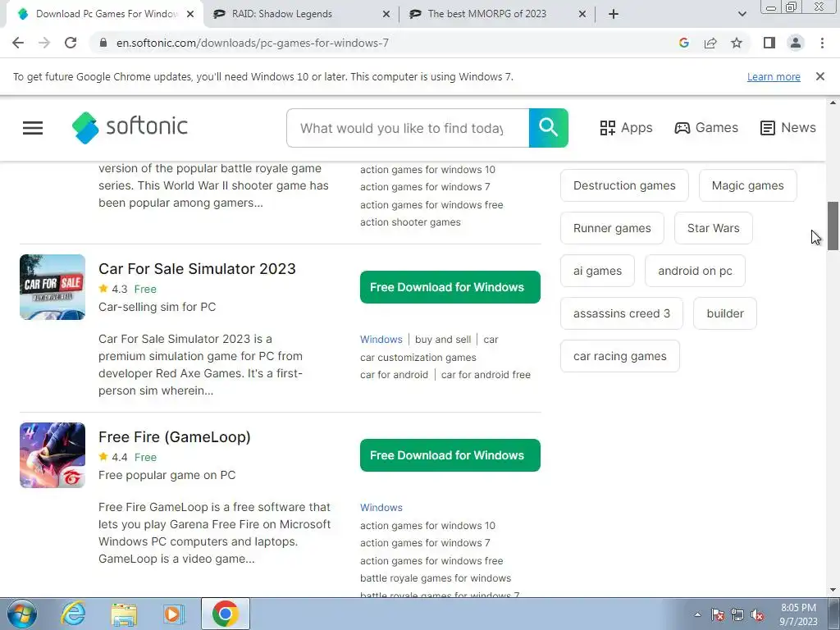
Task: Click the Google icon in the address bar
Action: tap(683, 43)
